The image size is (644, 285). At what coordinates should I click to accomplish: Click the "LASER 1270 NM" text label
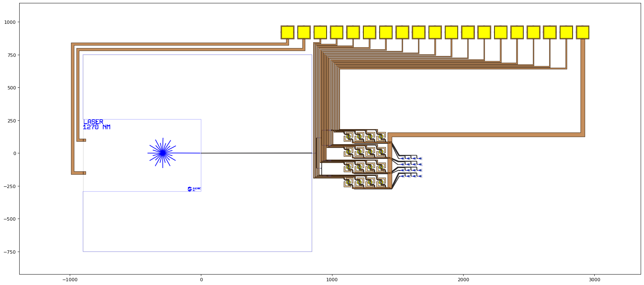point(96,125)
